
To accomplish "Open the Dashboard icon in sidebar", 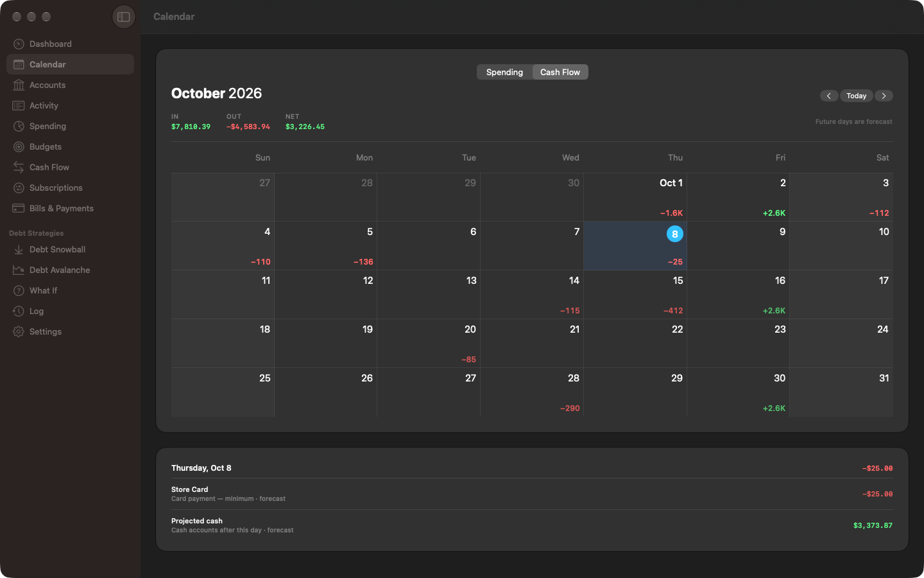I will 19,44.
